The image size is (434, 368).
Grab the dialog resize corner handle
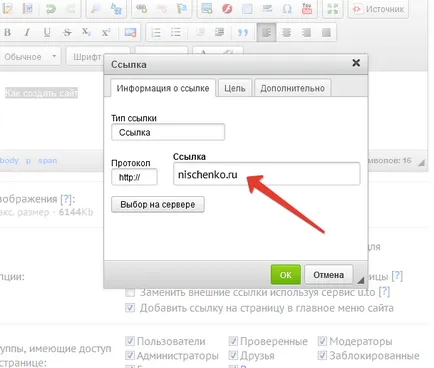pyautogui.click(x=360, y=280)
